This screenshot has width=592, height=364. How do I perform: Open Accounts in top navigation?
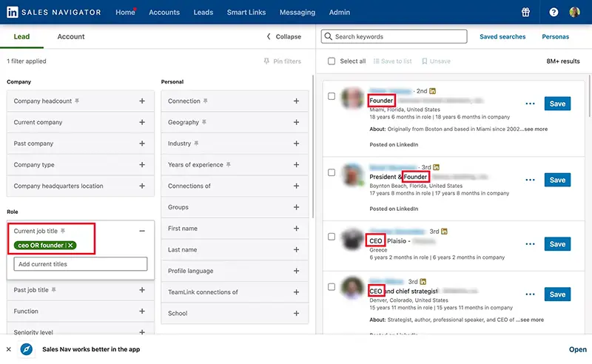164,12
